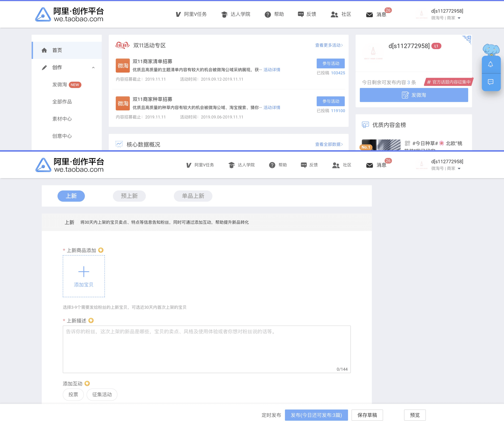Expand account dropdown arrow in top header
504x426 pixels.
pos(459,18)
